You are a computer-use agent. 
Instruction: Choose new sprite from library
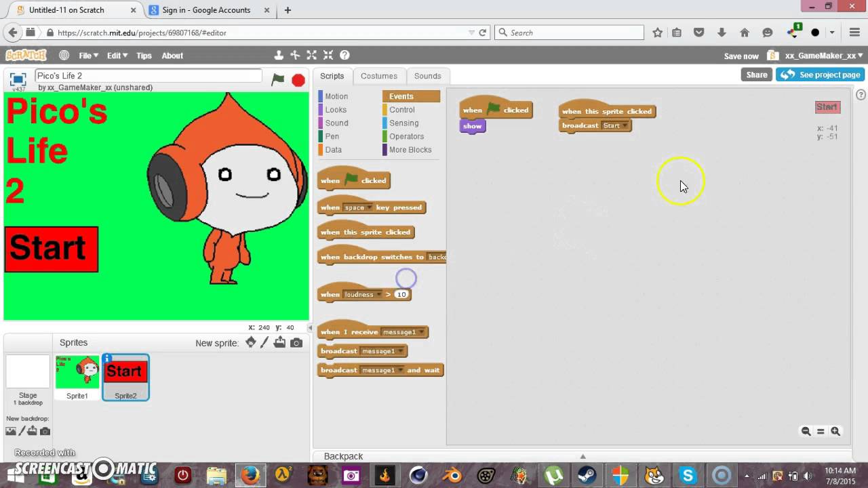(250, 342)
